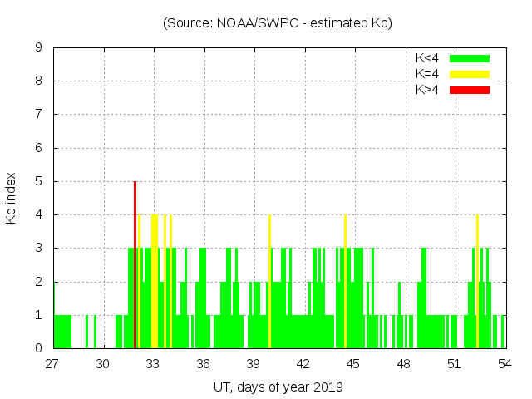
Task: Click the yellow bar between days 51 and 54
Action: coord(477,283)
